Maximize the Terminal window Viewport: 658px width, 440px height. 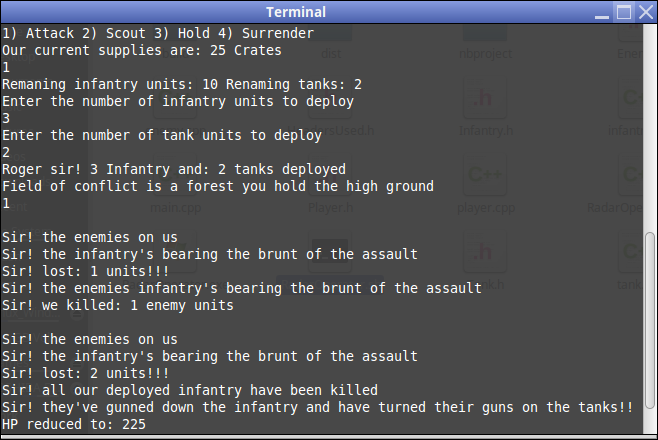[623, 12]
